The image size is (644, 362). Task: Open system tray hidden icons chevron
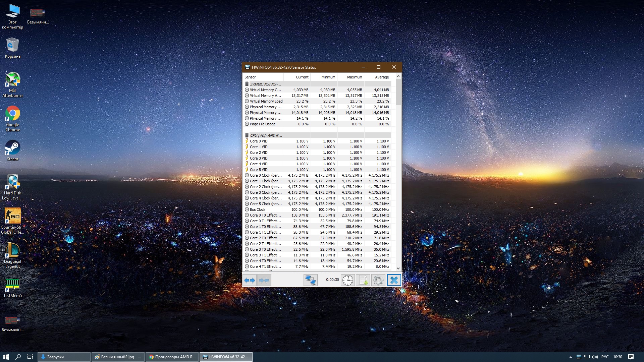[x=571, y=357]
